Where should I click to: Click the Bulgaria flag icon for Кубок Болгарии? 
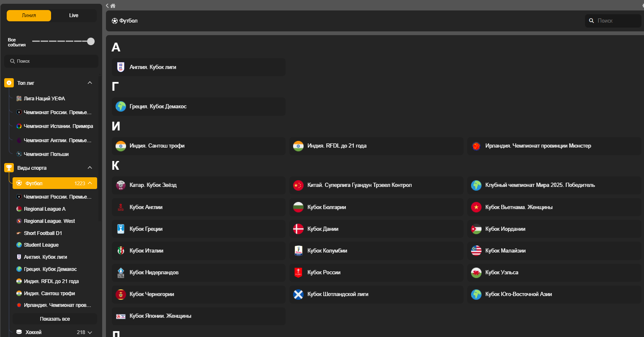[298, 207]
